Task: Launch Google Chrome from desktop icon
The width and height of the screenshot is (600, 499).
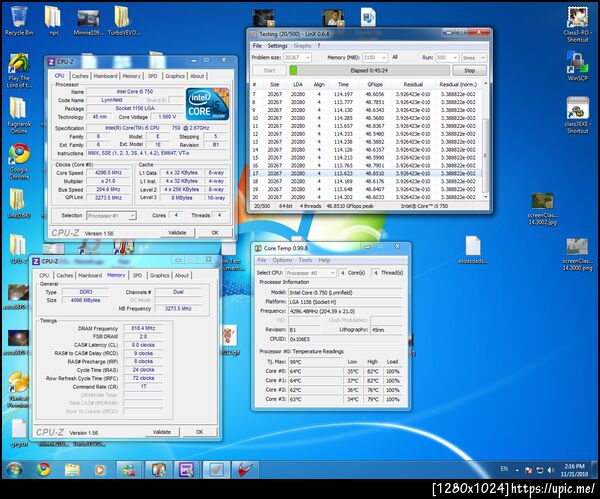Action: [x=19, y=161]
